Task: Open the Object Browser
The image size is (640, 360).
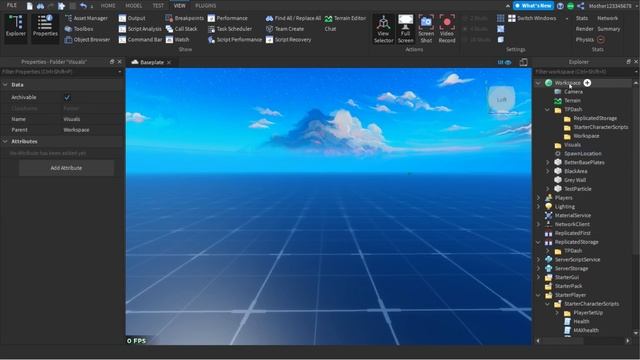Action: coord(87,40)
